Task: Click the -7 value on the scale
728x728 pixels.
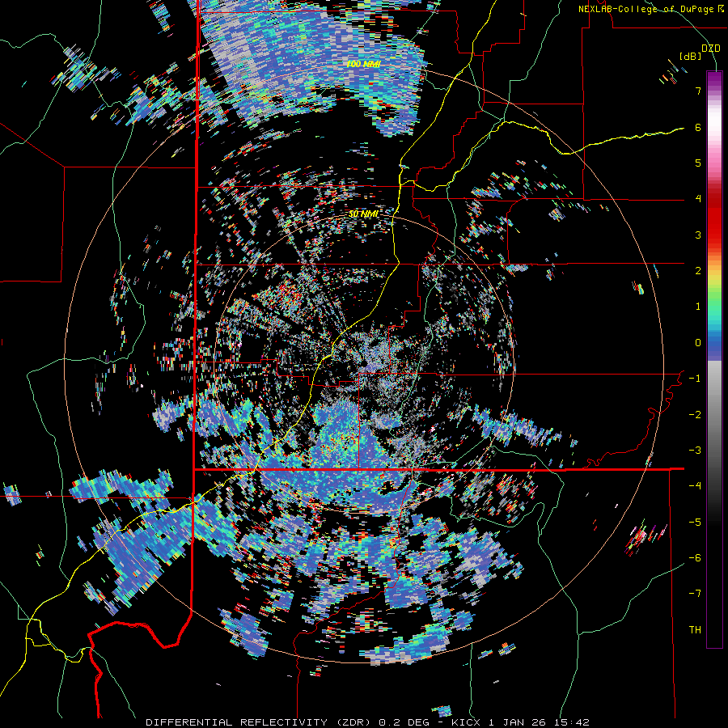Action: pos(695,594)
